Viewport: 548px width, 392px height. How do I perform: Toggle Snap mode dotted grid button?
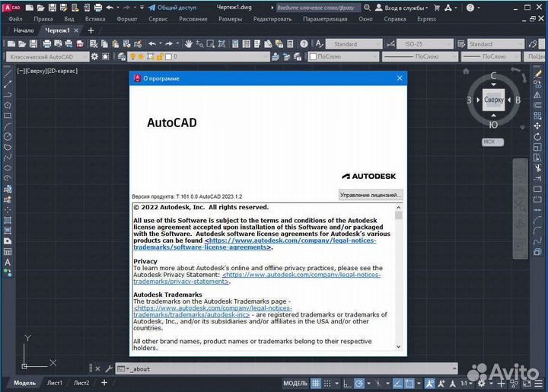point(327,384)
